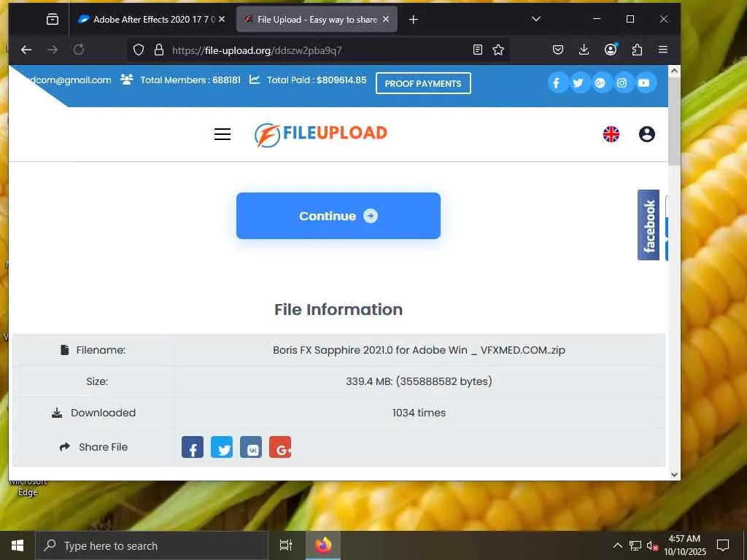Open the muted volume tray icon
The height and width of the screenshot is (560, 747).
(x=652, y=545)
